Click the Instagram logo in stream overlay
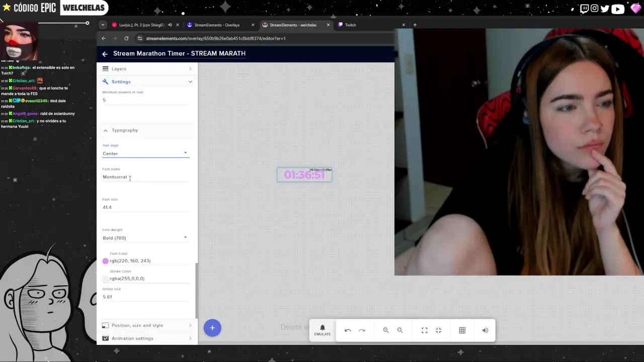644x362 pixels. [x=595, y=8]
